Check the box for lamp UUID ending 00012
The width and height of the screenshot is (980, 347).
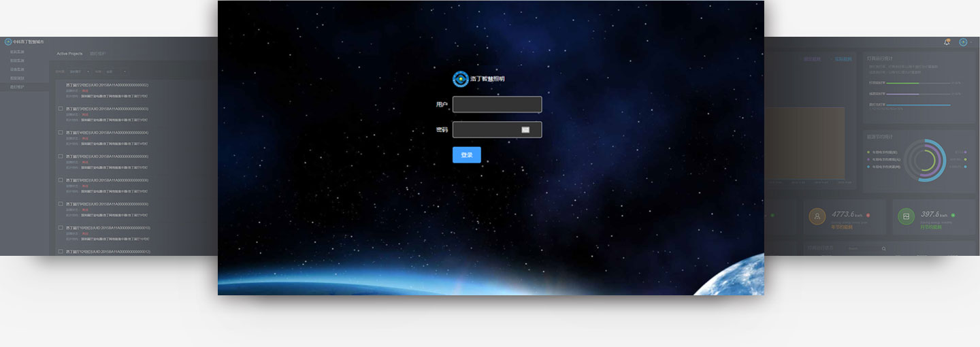[x=61, y=252]
